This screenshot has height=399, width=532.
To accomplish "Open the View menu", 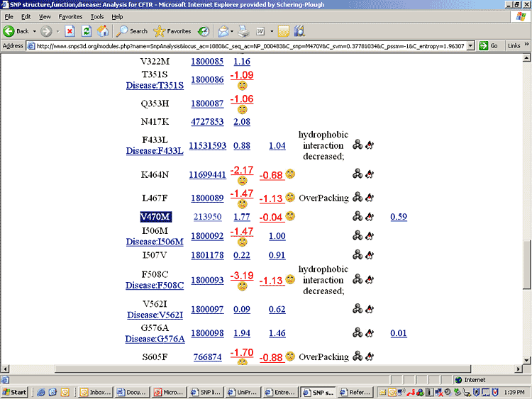I will (x=45, y=16).
